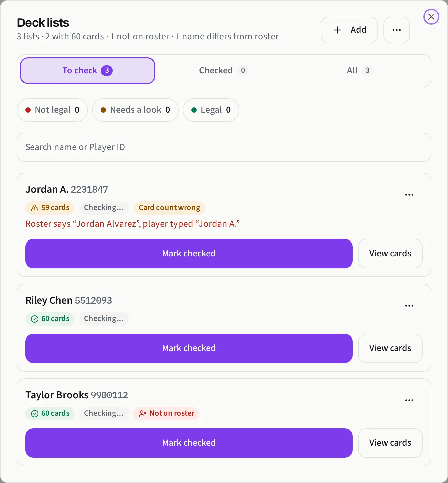Click the deck lists summary line
This screenshot has height=483, width=448.
[x=148, y=36]
